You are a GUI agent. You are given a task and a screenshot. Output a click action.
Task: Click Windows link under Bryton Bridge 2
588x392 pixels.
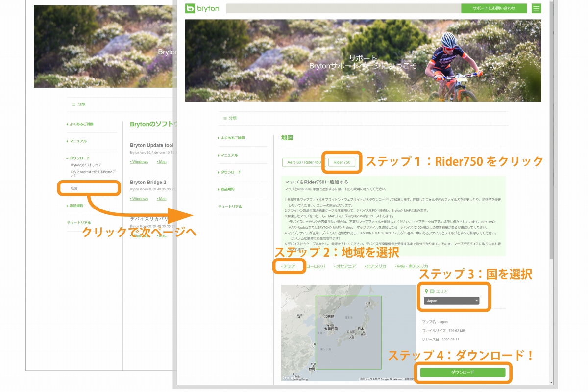click(139, 199)
